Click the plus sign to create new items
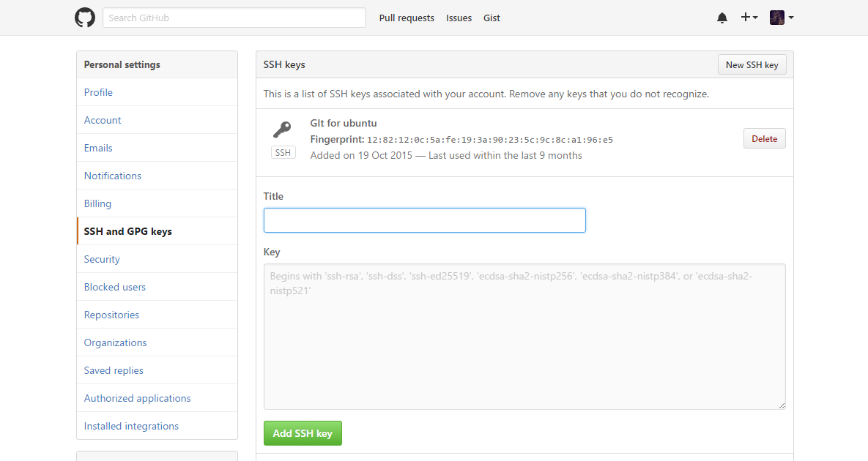This screenshot has width=868, height=461. (746, 17)
